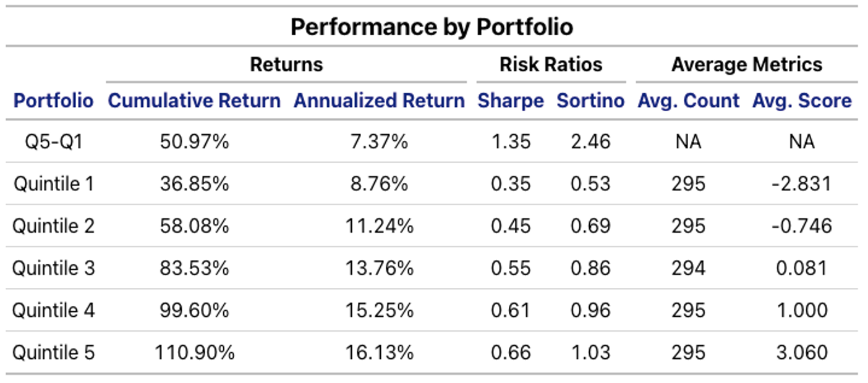This screenshot has width=868, height=383.
Task: Select the Quintile 3 row label
Action: pyautogui.click(x=54, y=268)
